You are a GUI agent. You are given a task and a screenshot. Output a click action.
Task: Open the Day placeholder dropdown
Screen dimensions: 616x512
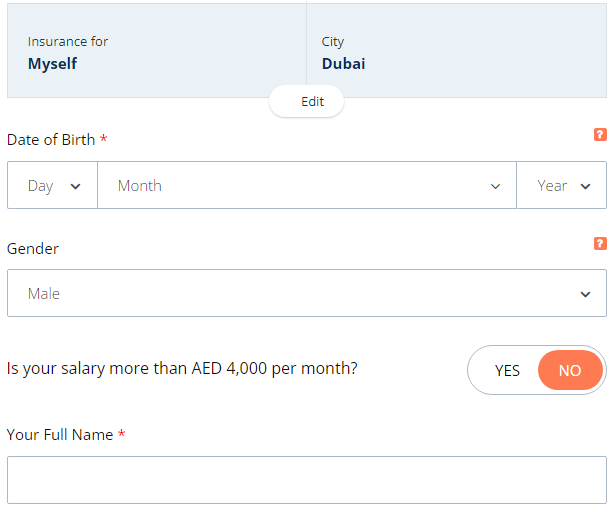[x=52, y=185]
